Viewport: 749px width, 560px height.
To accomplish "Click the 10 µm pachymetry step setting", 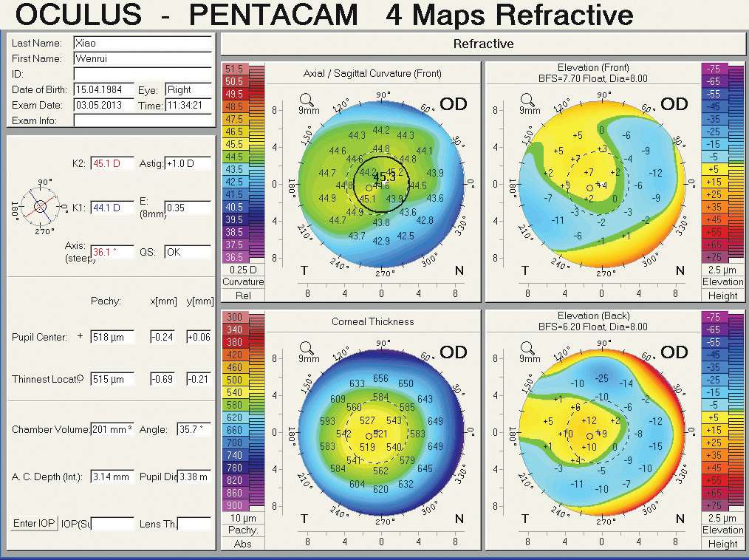I will (243, 518).
